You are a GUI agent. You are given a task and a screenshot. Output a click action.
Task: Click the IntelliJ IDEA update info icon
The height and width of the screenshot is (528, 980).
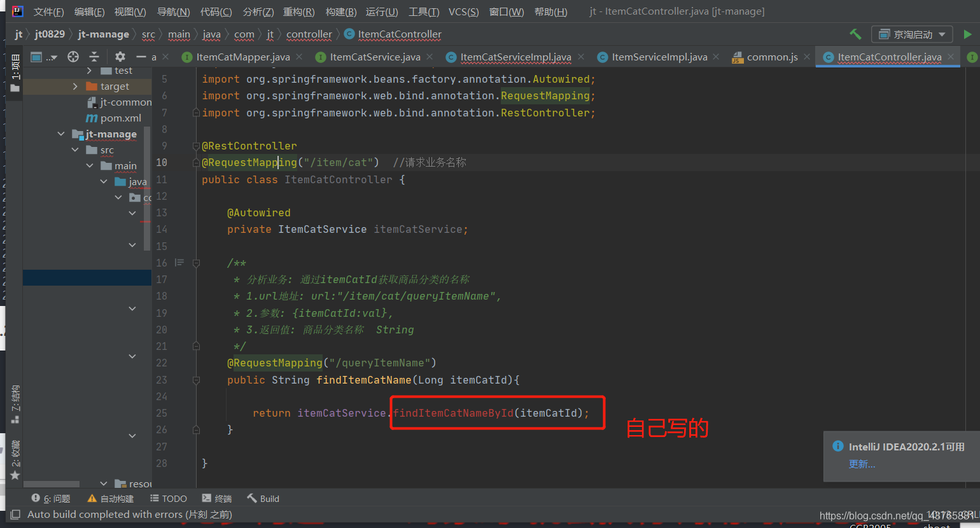coord(838,447)
